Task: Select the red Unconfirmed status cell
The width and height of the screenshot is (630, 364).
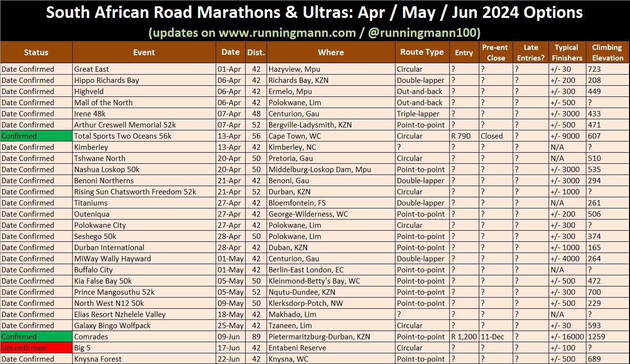Action: tap(36, 348)
